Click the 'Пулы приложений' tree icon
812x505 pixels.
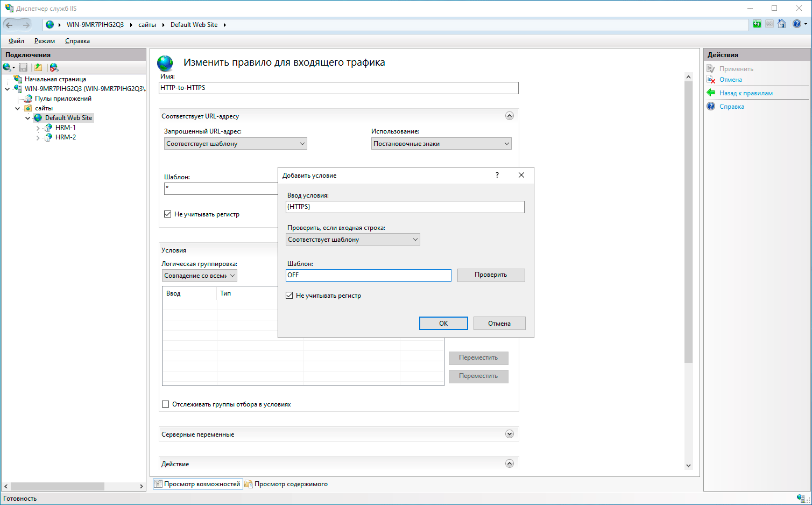(28, 99)
